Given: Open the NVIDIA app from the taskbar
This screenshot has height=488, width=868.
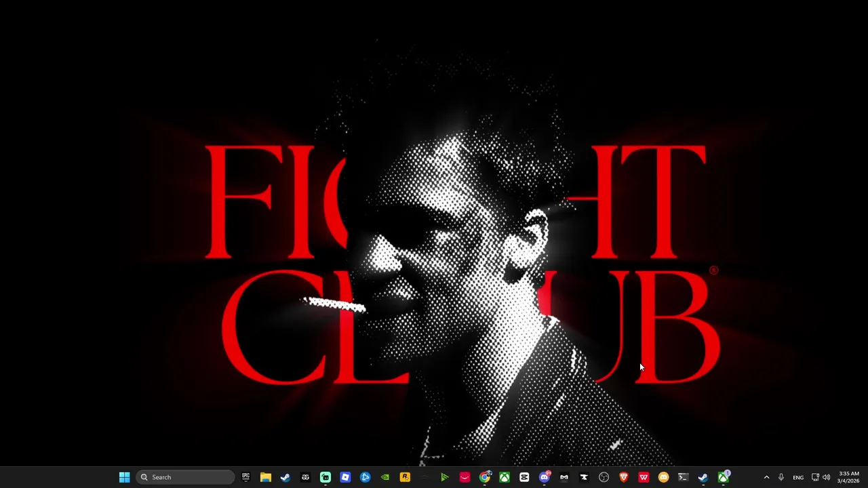Looking at the screenshot, I should [x=385, y=477].
